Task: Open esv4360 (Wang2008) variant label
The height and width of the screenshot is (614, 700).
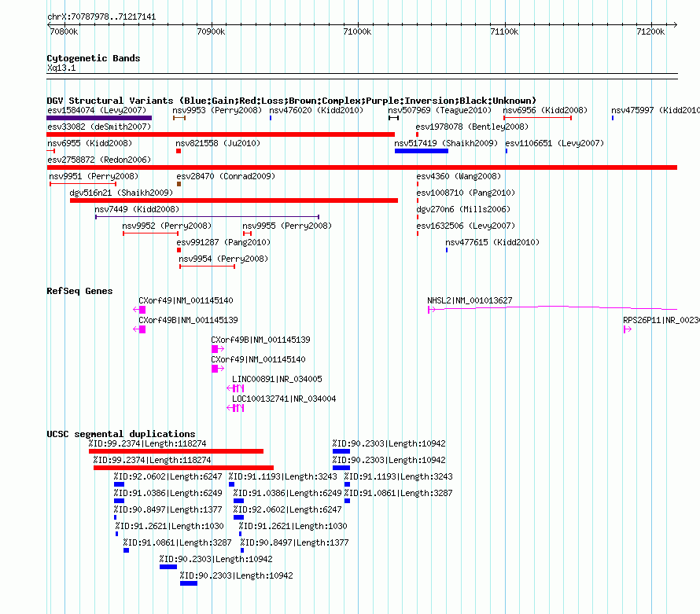Action: [459, 176]
